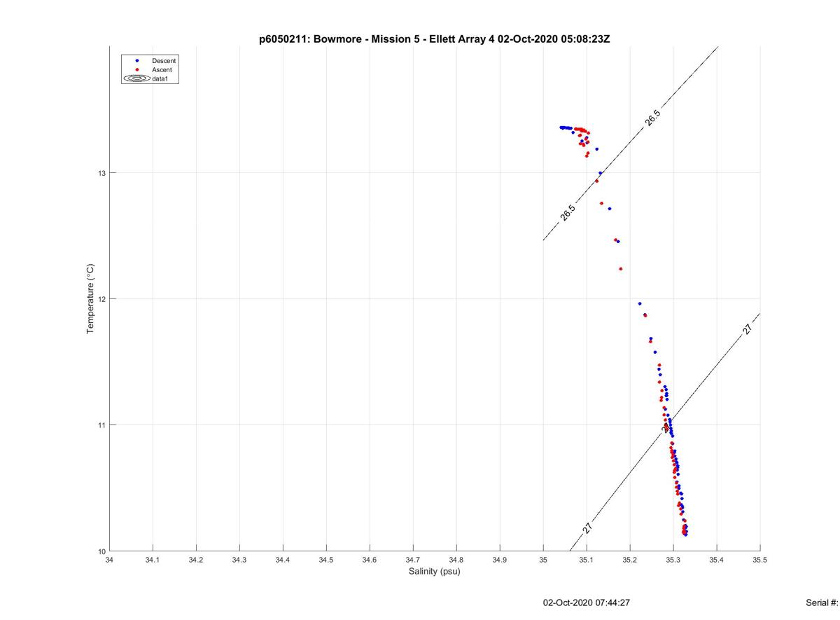Click the blue Descent marker in the legend
This screenshot has width=840, height=620.
137,61
